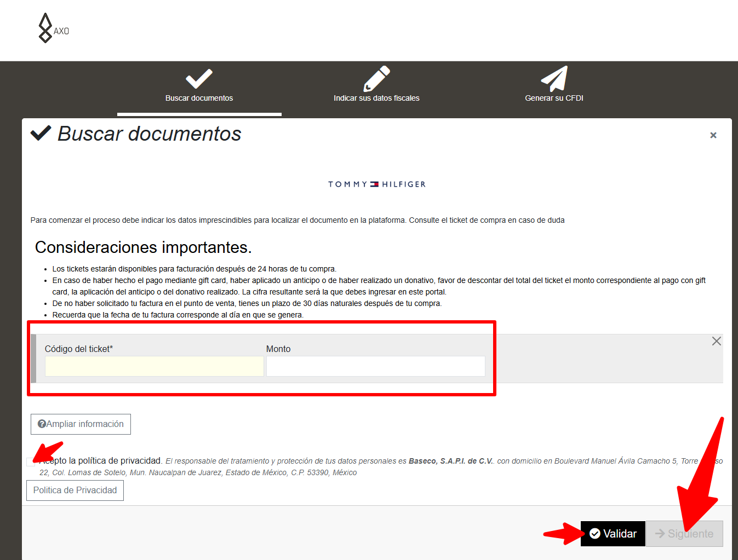Screen dimensions: 738x560
Task: Focus the Código del ticket input field
Action: 154,366
